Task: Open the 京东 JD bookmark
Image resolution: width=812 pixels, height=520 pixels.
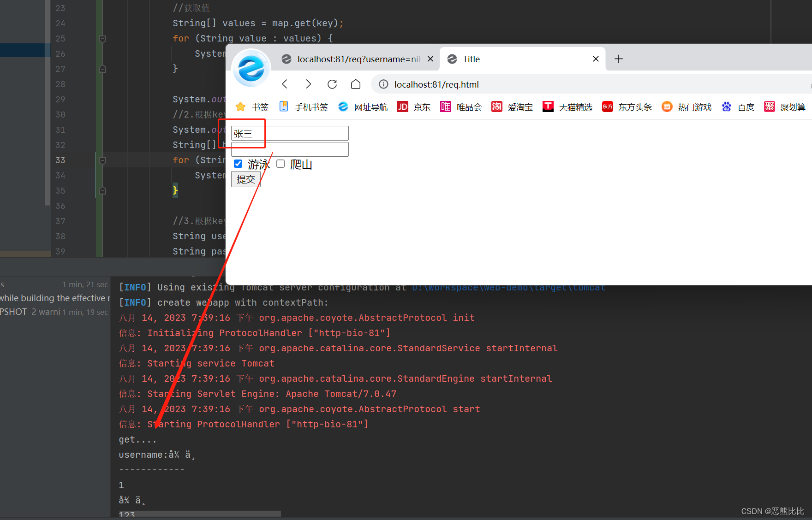Action: (x=414, y=107)
